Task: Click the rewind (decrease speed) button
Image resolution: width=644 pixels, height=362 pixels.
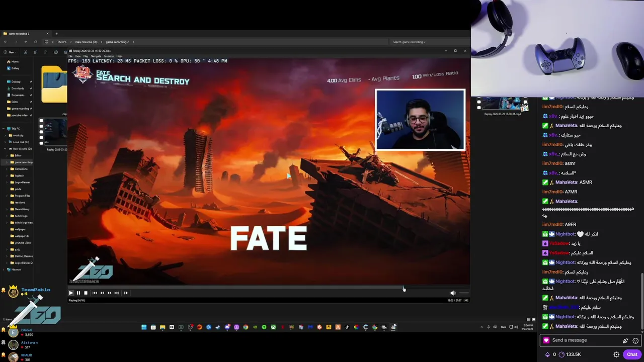Action: [x=102, y=293]
